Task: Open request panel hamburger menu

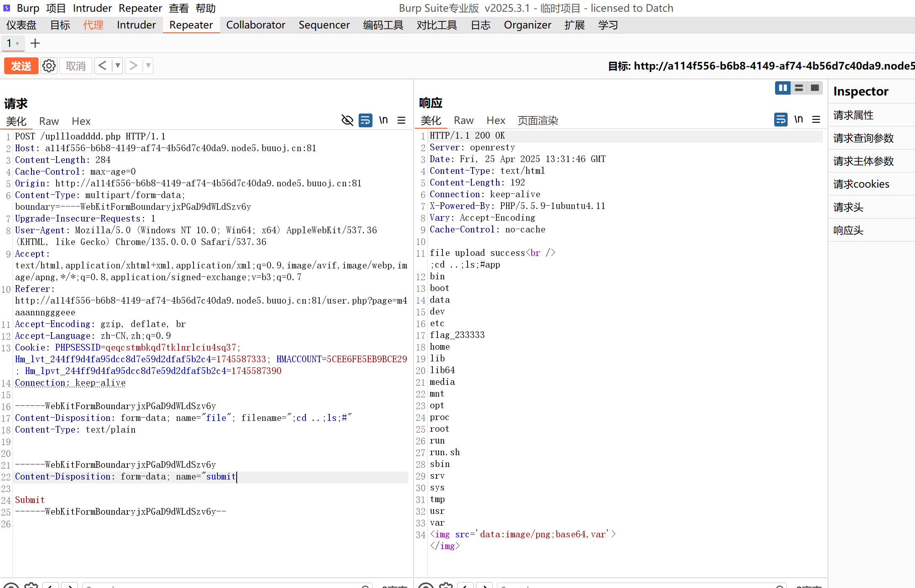Action: (401, 121)
